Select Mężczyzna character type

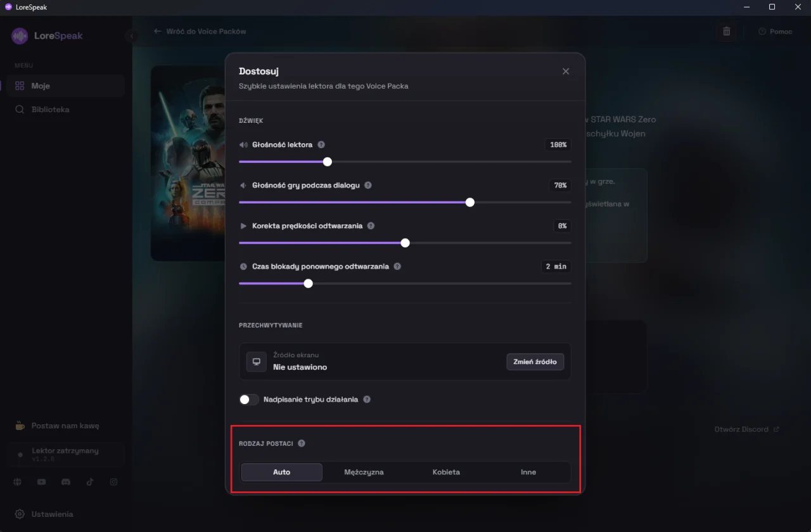coord(364,472)
